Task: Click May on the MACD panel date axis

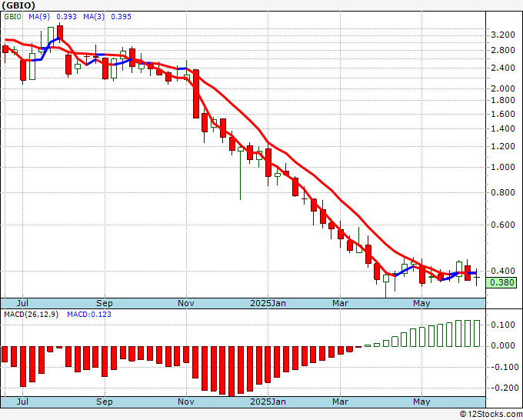Action: click(x=421, y=402)
